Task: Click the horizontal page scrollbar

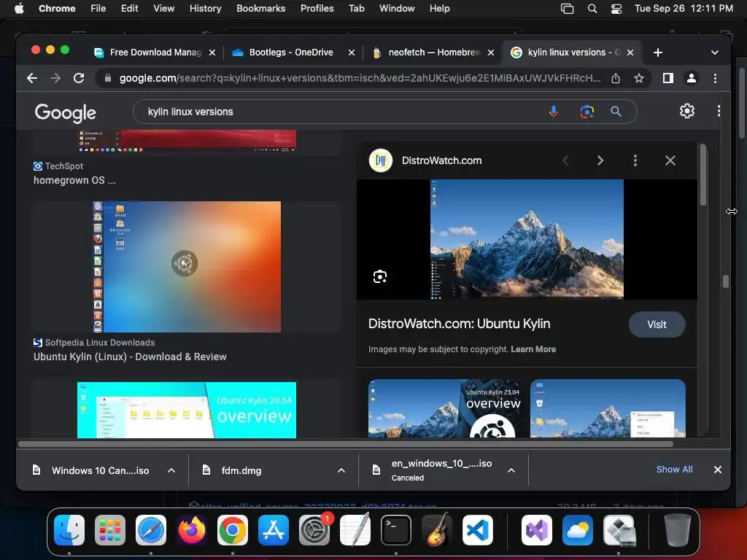Action: (x=345, y=444)
